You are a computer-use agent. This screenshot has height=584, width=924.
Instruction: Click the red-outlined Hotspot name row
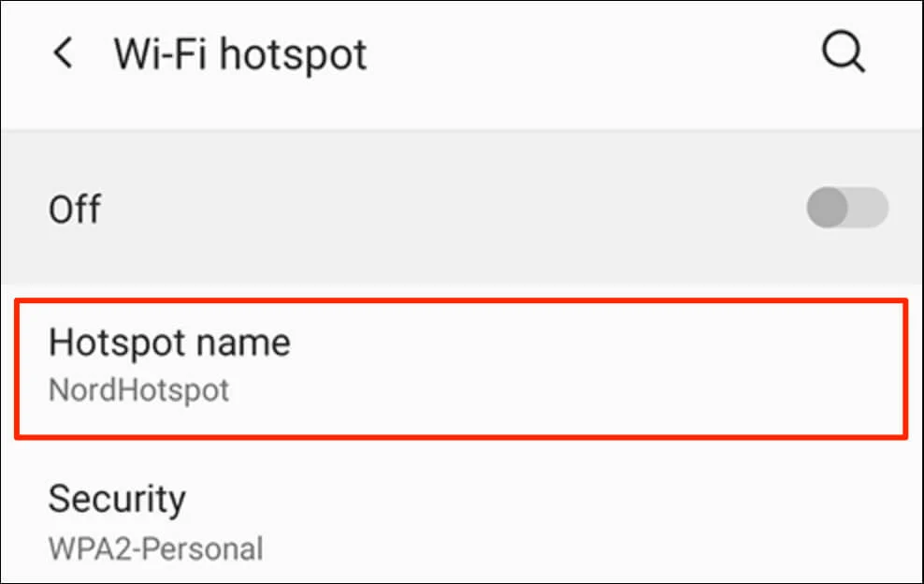pos(561,367)
